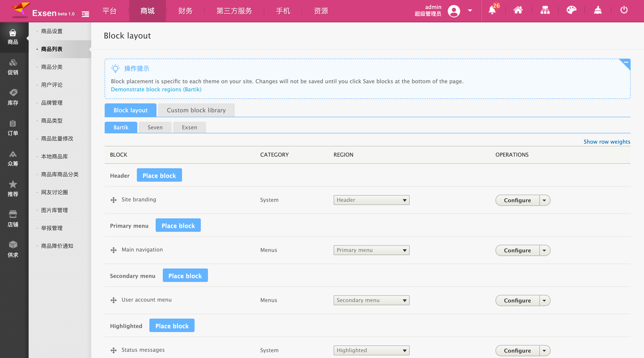Click Show row weights link

[x=607, y=142]
